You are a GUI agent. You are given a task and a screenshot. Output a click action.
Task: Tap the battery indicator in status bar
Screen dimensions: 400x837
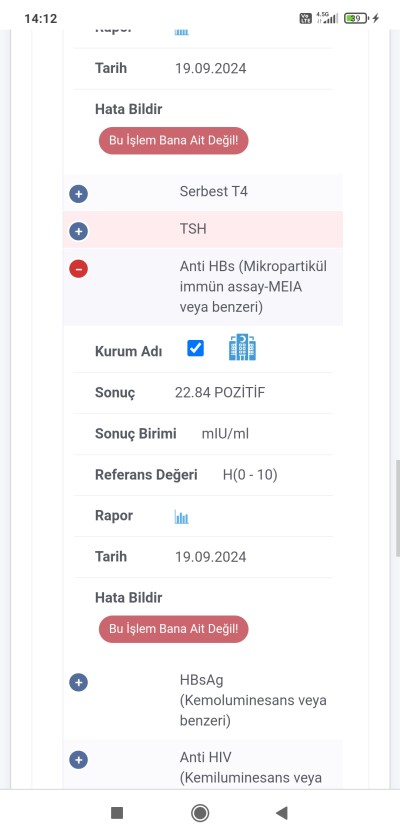coord(356,18)
